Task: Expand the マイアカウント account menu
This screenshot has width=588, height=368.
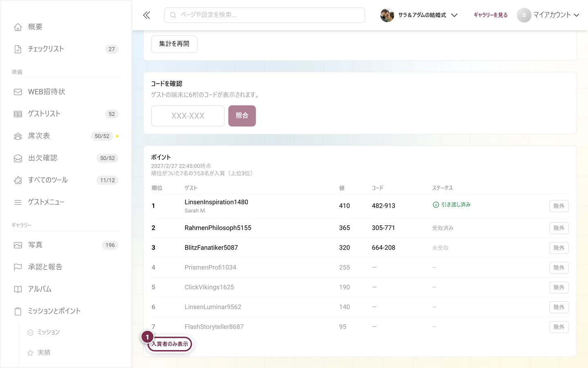Action: click(x=548, y=15)
